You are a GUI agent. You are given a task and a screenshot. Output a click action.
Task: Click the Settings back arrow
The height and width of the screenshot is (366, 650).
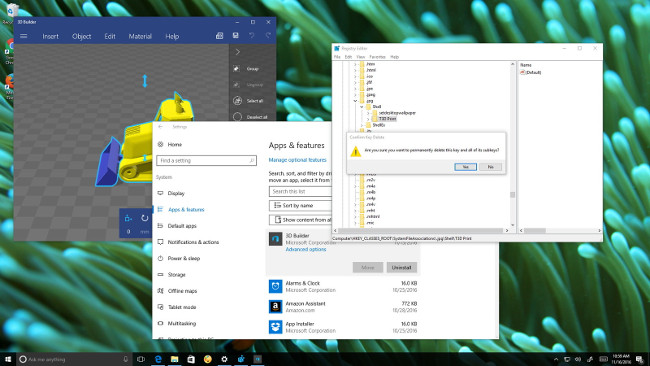(x=160, y=127)
